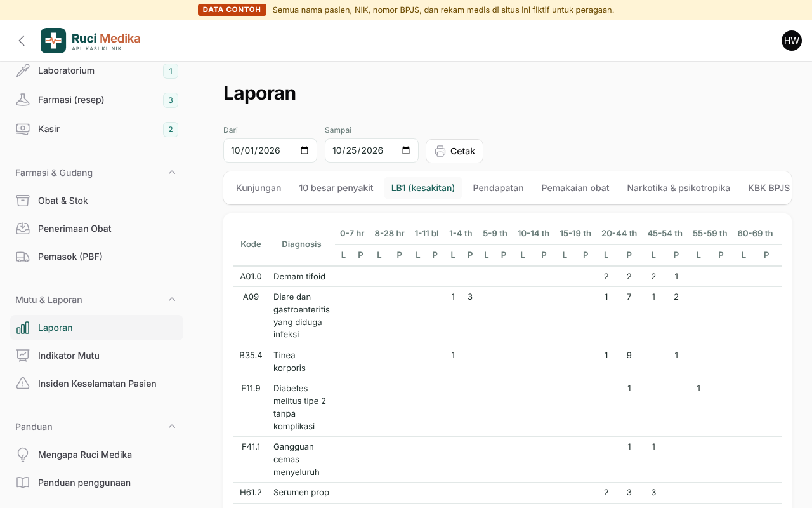Viewport: 812px width, 508px height.
Task: Click the Indikator Mutu chart icon
Action: [x=23, y=356]
